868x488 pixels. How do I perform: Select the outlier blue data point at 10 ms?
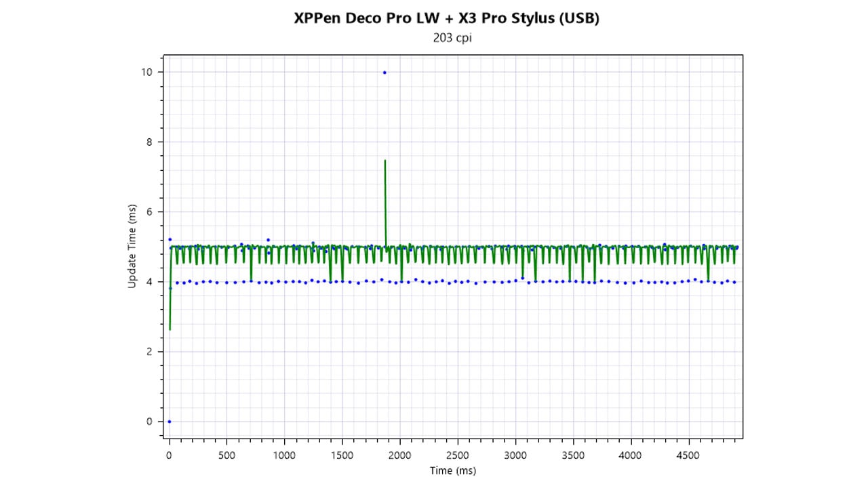click(x=384, y=73)
